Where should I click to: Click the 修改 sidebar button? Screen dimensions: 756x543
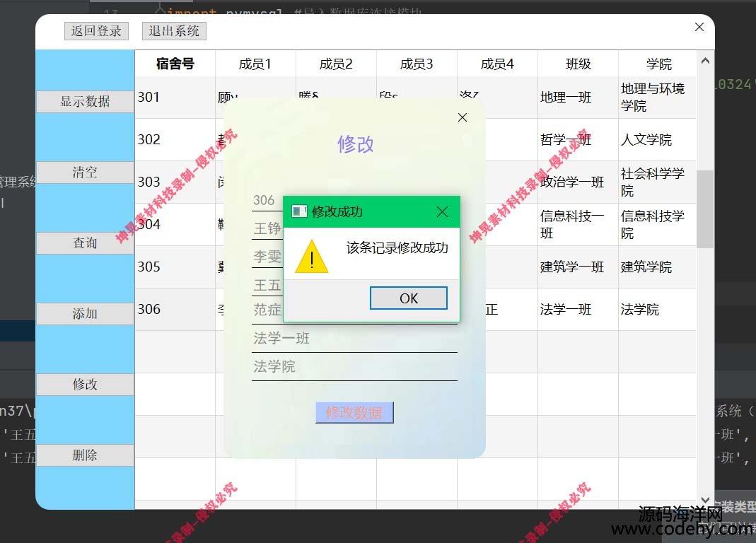[85, 385]
